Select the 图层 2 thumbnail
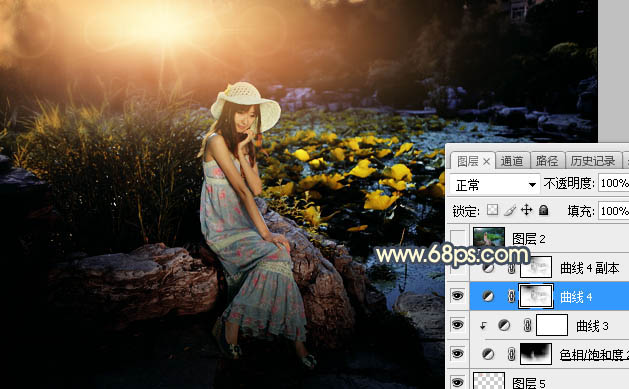Viewport: 629px width, 389px height. pos(489,237)
